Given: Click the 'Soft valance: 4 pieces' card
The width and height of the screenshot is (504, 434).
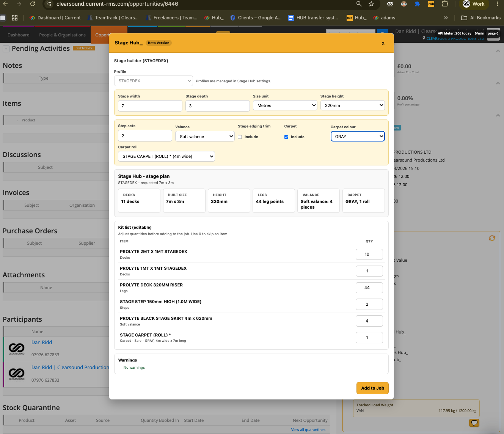Looking at the screenshot, I should point(319,201).
